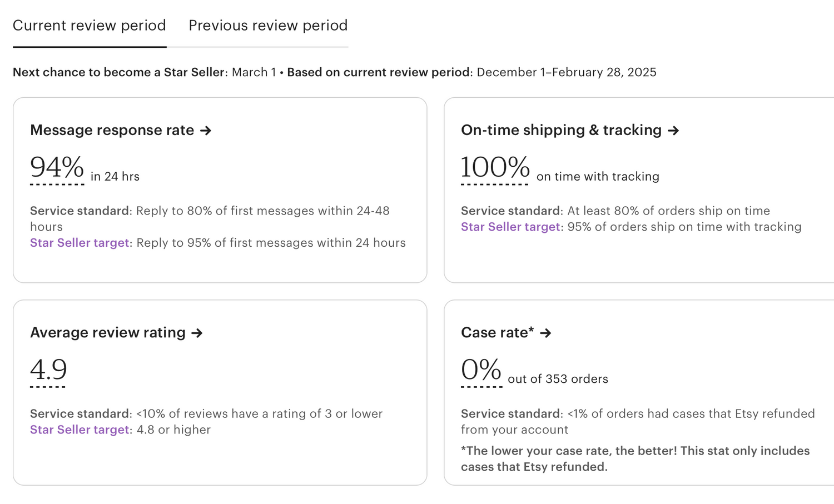Screen dimensions: 834x504
Task: Click the 0% case rate value
Action: (x=481, y=370)
